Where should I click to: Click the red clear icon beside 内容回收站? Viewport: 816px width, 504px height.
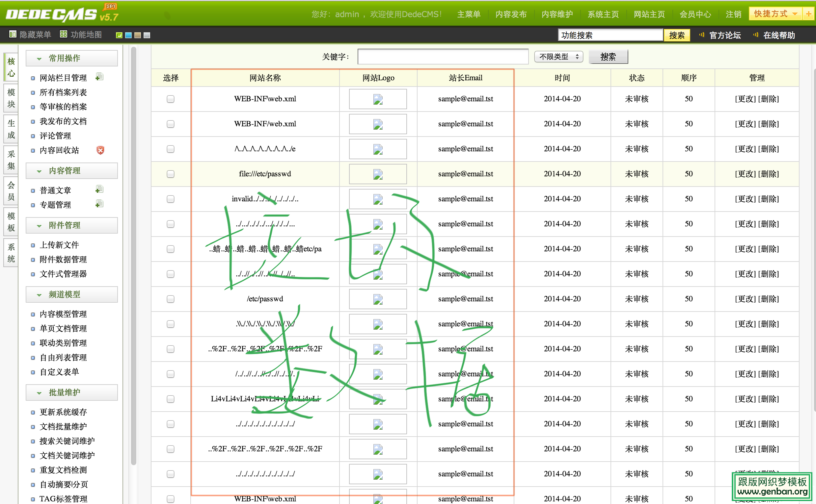[100, 150]
